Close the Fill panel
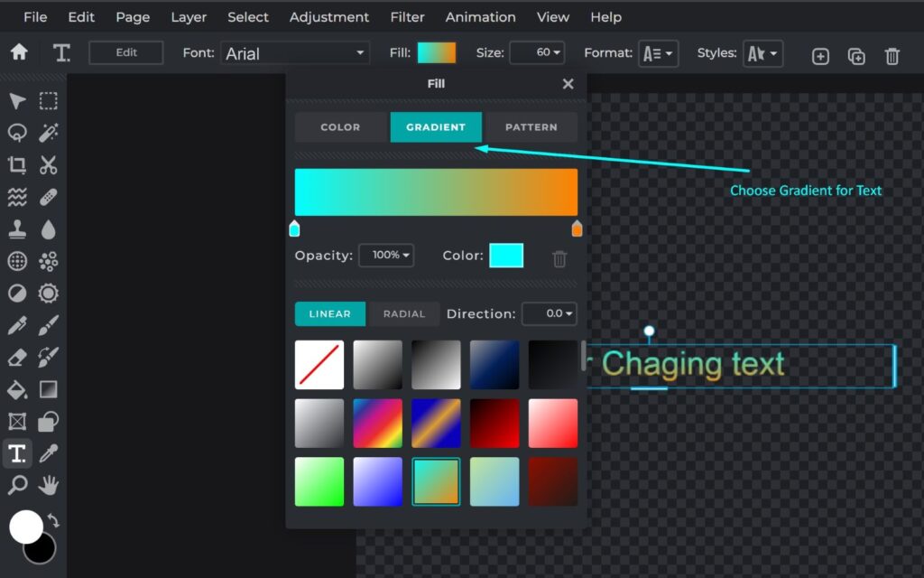The image size is (924, 578). [x=568, y=84]
